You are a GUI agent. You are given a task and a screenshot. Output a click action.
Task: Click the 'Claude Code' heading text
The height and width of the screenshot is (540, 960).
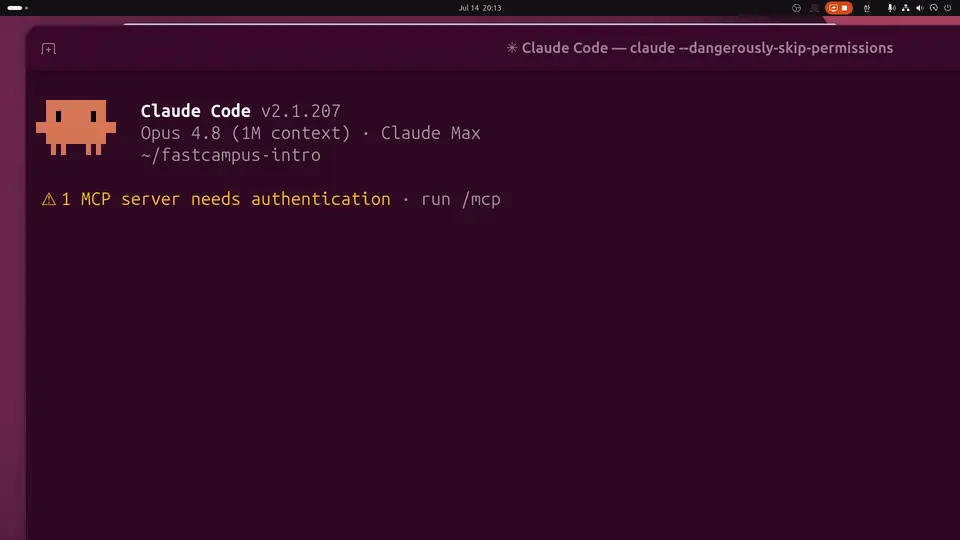pyautogui.click(x=195, y=111)
